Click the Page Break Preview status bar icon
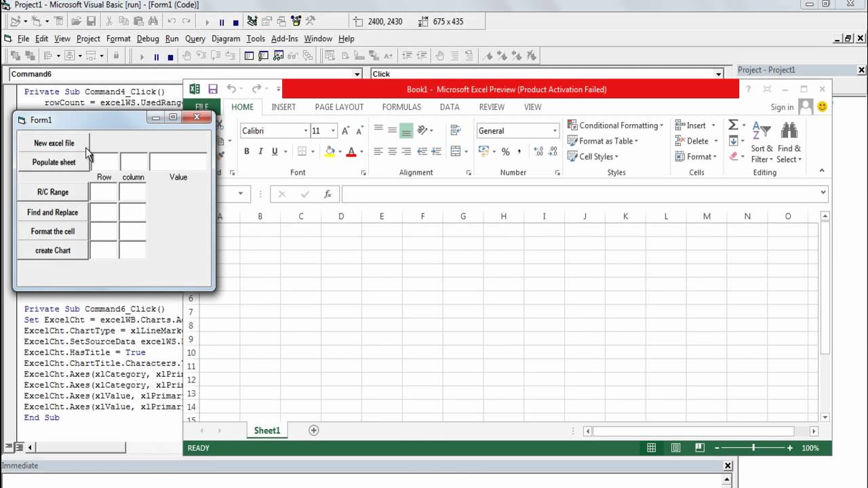This screenshot has height=488, width=868. click(x=700, y=448)
